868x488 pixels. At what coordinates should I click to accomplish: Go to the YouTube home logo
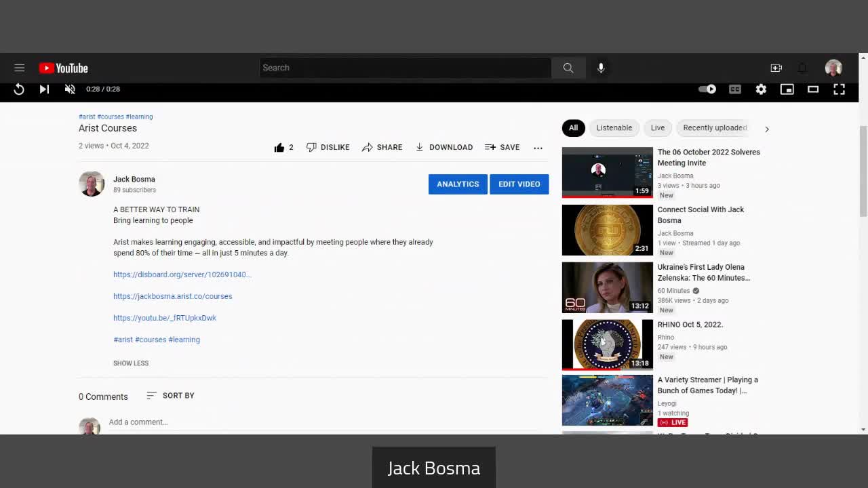(64, 68)
